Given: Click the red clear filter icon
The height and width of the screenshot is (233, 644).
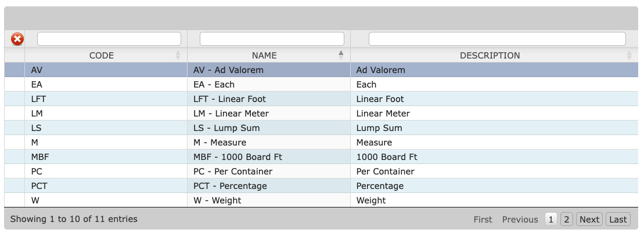Looking at the screenshot, I should coord(17,39).
